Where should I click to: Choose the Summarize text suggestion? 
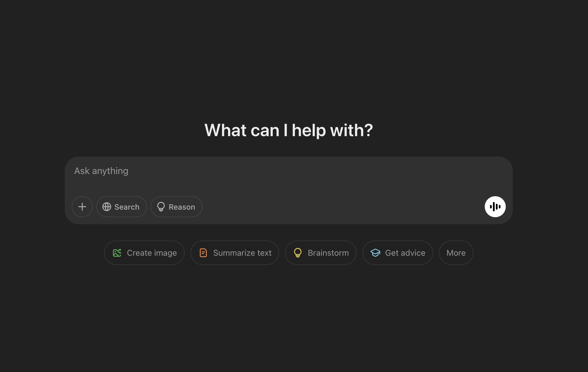click(x=235, y=253)
